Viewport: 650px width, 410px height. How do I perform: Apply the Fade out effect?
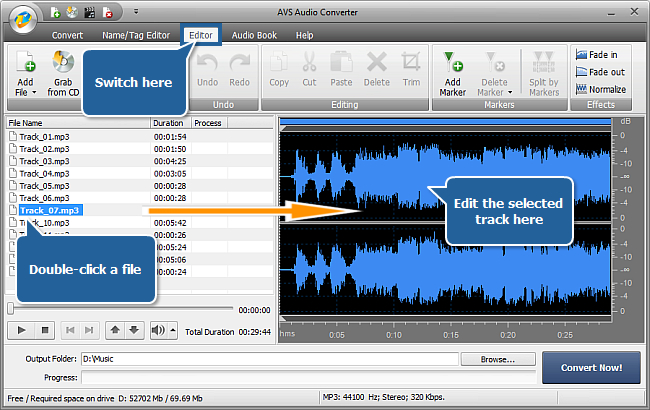(600, 72)
